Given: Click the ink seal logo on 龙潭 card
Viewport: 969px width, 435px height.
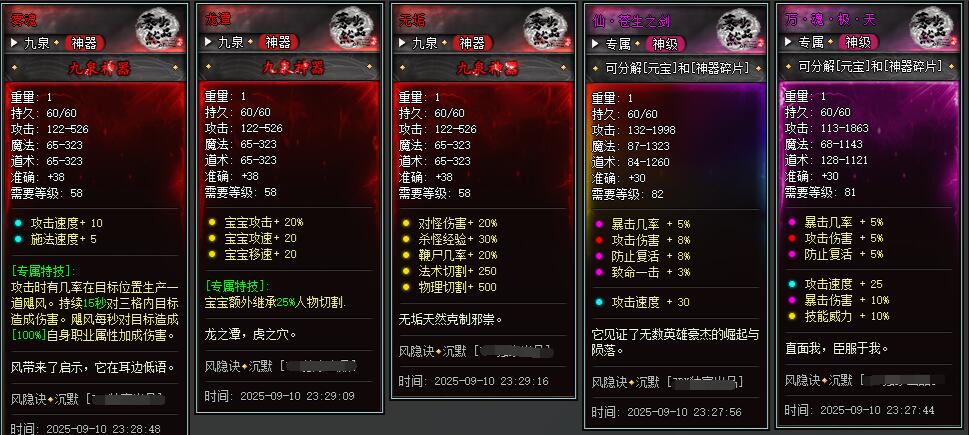Looking at the screenshot, I should (350, 30).
